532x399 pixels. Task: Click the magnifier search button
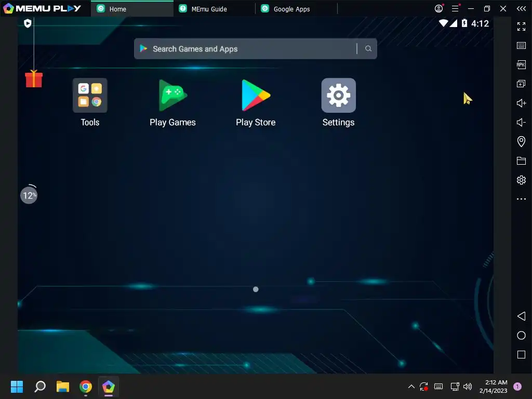(368, 49)
